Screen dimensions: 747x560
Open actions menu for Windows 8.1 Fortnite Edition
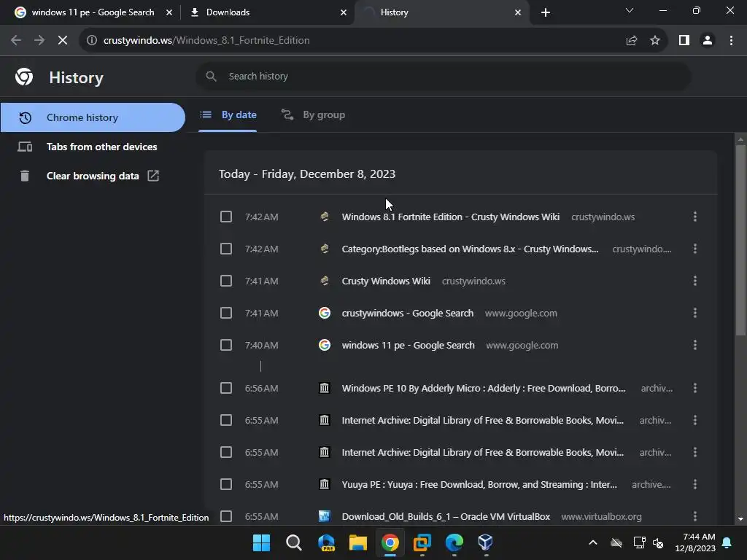click(x=695, y=217)
